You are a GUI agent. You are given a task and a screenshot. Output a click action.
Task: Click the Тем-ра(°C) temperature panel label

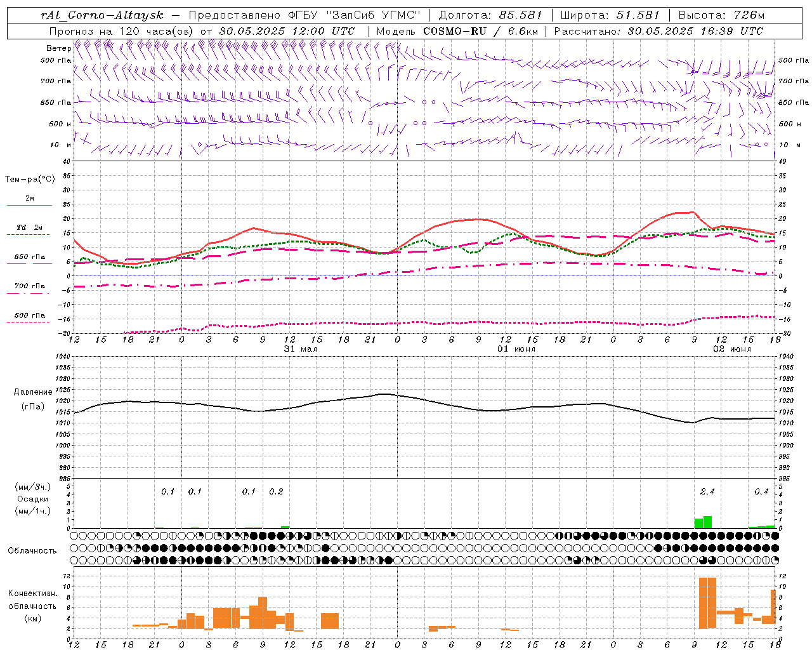coord(30,180)
